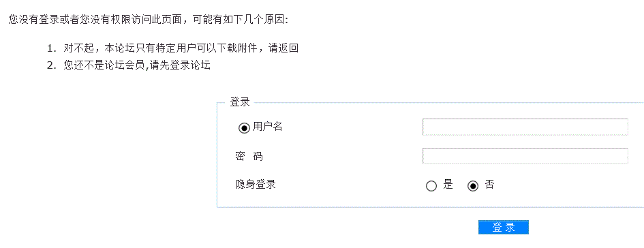Image resolution: width=644 pixels, height=248 pixels.
Task: Choose 否 for 隐身登录
Action: (473, 186)
